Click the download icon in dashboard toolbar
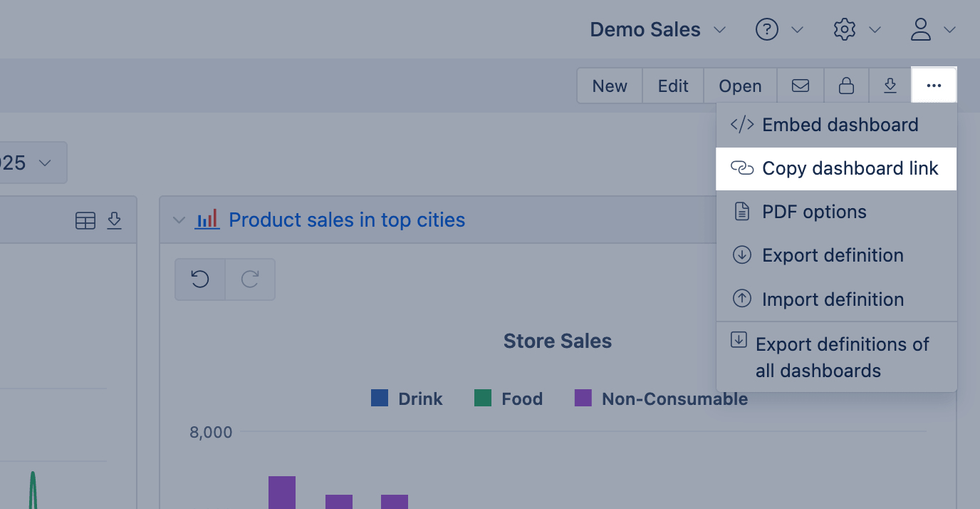This screenshot has height=509, width=980. tap(890, 86)
